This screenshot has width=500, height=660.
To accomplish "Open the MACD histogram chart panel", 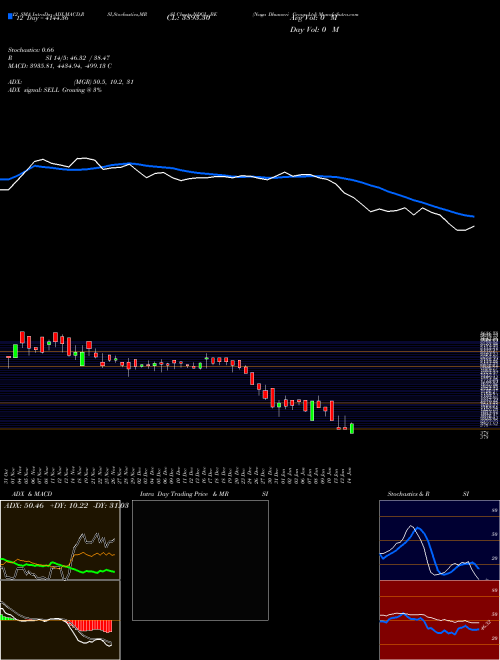I will click(x=60, y=620).
